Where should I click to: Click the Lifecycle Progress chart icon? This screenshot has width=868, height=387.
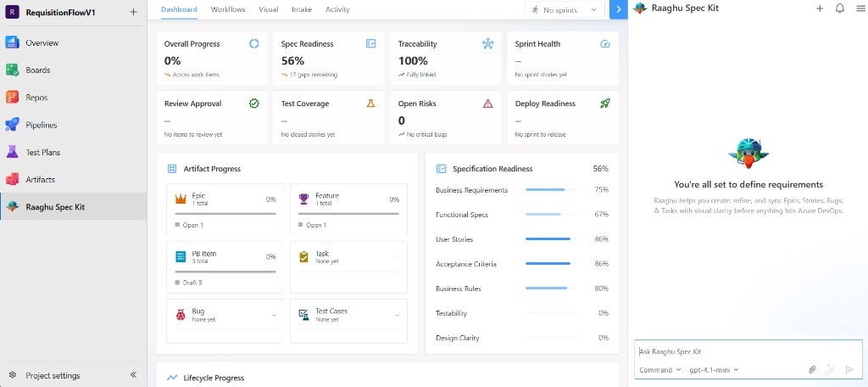tap(172, 378)
